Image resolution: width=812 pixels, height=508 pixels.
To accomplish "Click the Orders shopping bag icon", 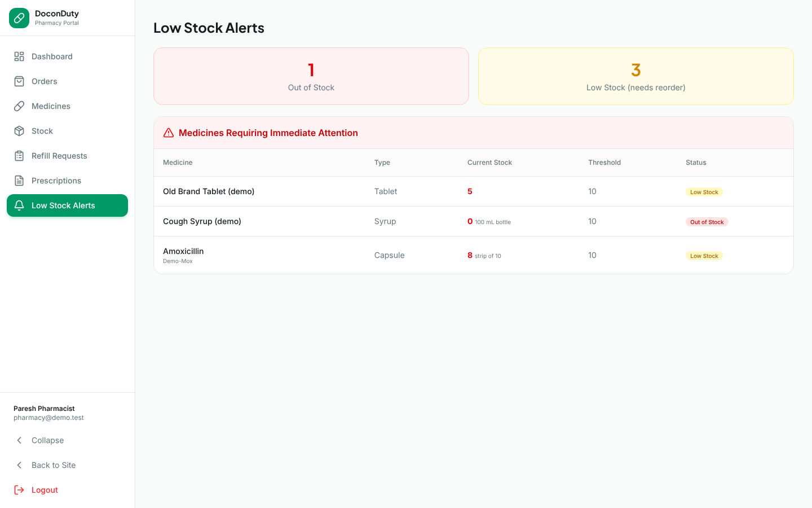I will coord(19,81).
